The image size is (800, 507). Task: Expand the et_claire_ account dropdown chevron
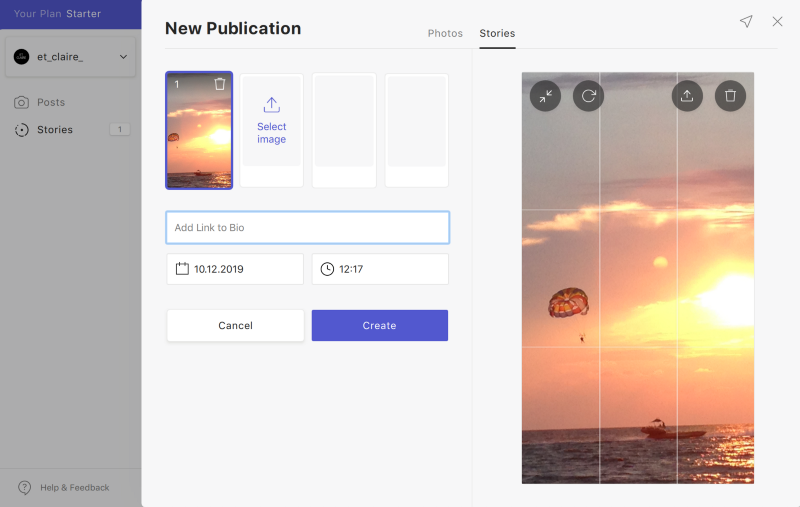coord(123,57)
